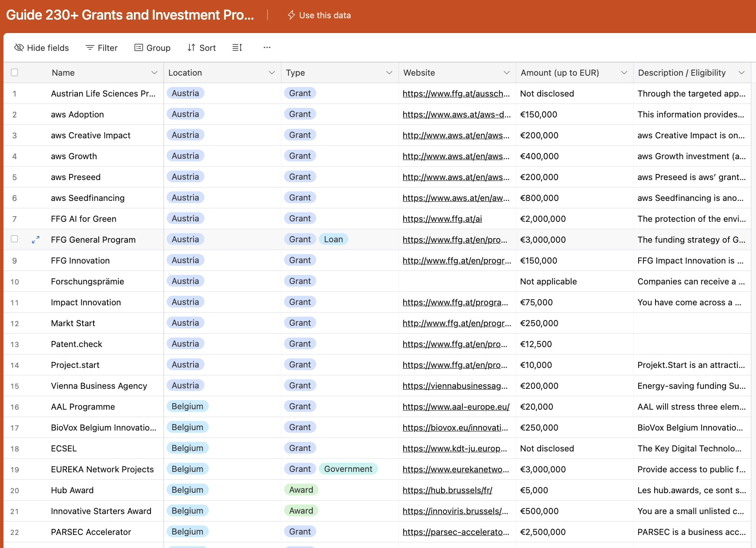Viewport: 756px width, 548px height.
Task: Open the Location column dropdown arrow
Action: (271, 73)
